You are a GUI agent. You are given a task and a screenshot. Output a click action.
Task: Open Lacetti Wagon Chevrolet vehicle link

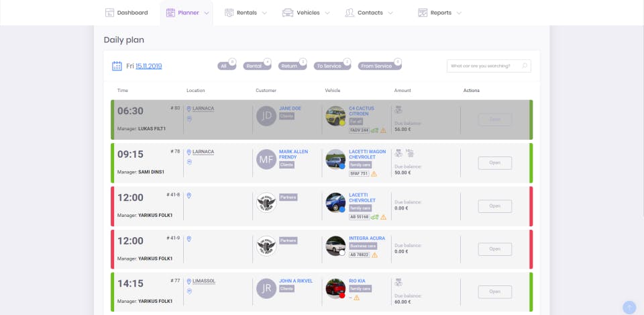[x=368, y=154]
